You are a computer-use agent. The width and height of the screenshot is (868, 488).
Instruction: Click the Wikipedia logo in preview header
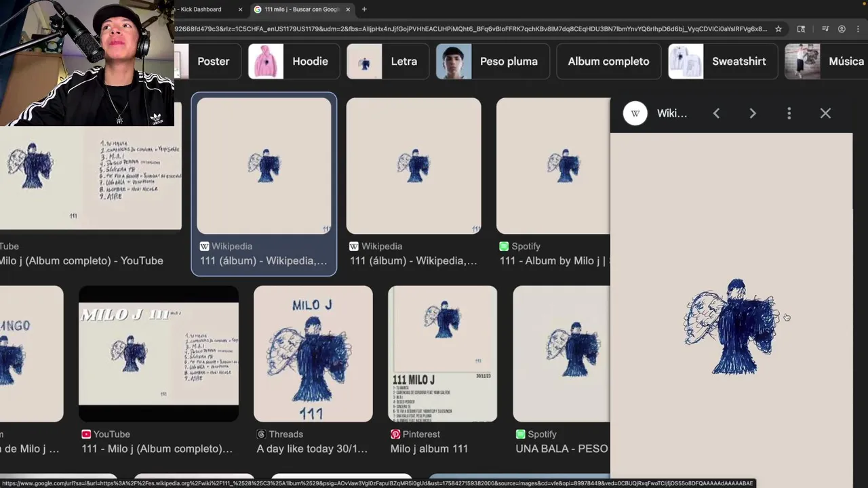point(635,113)
